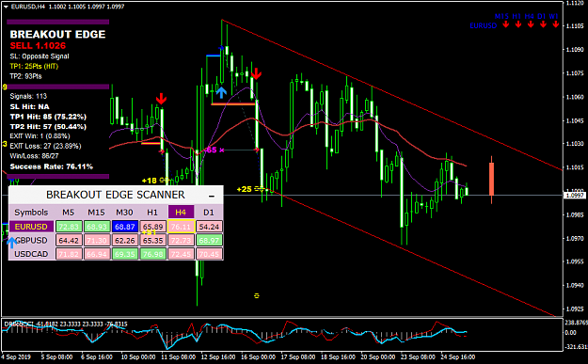Click the red down arrow under M15
588x364 pixels.
click(x=506, y=24)
